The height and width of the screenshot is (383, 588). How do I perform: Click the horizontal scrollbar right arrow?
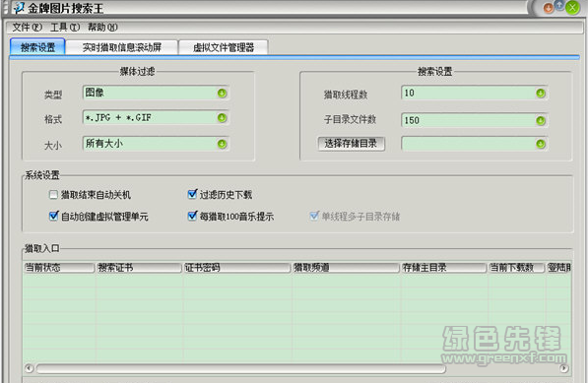(x=563, y=368)
